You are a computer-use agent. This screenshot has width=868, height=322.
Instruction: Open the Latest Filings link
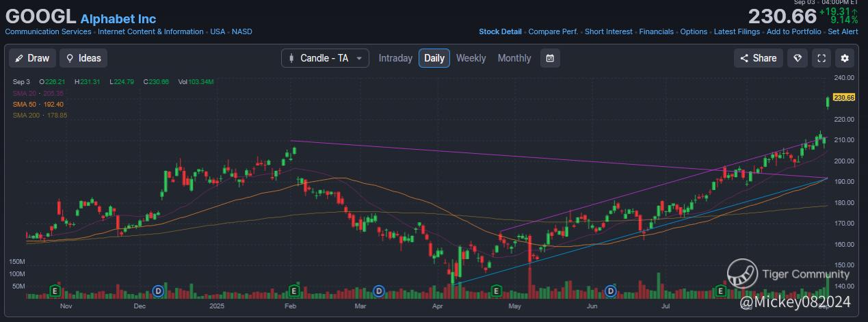[x=737, y=31]
